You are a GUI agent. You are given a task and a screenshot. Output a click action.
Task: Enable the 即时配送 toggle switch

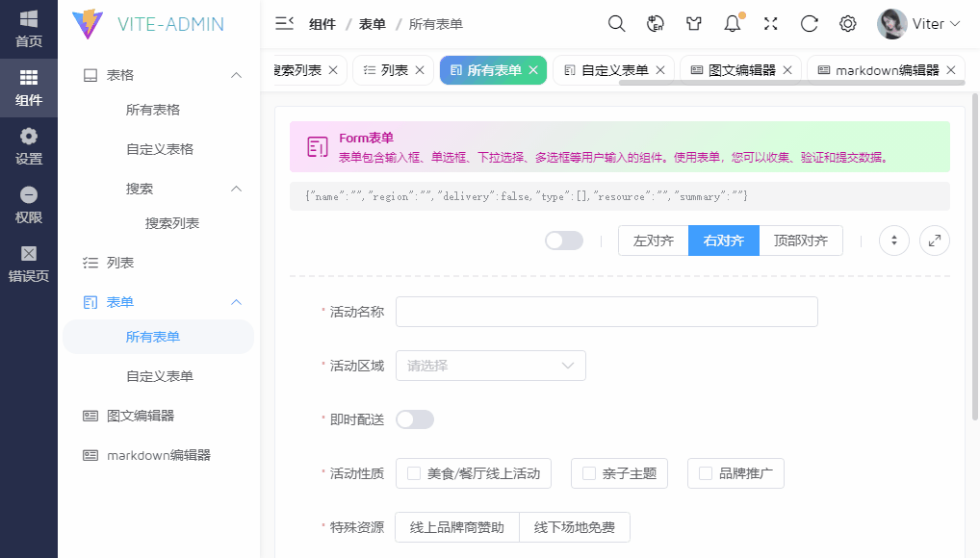point(415,418)
